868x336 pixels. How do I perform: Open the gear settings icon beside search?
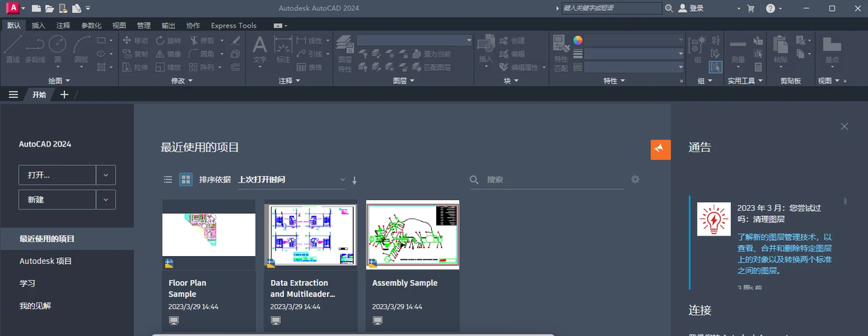click(635, 179)
